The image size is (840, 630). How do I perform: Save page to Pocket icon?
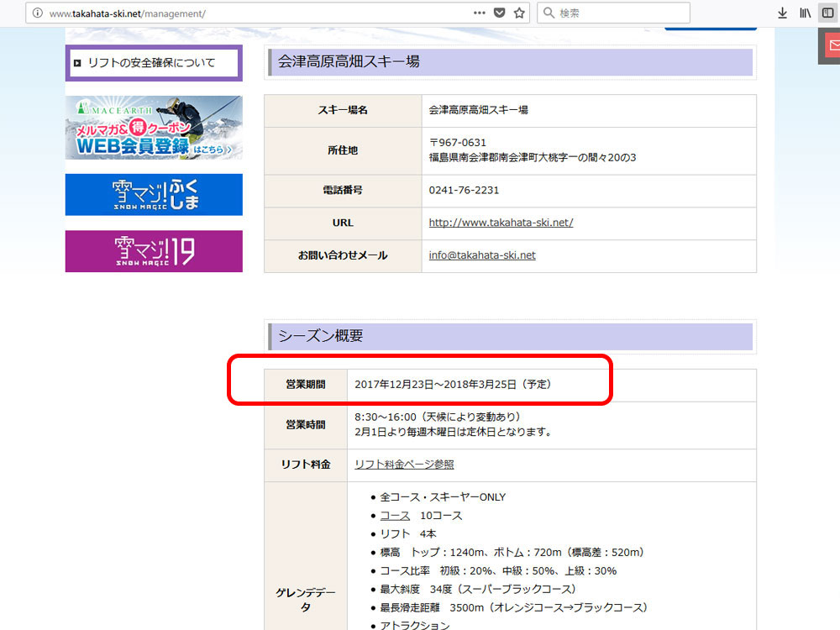coord(500,13)
